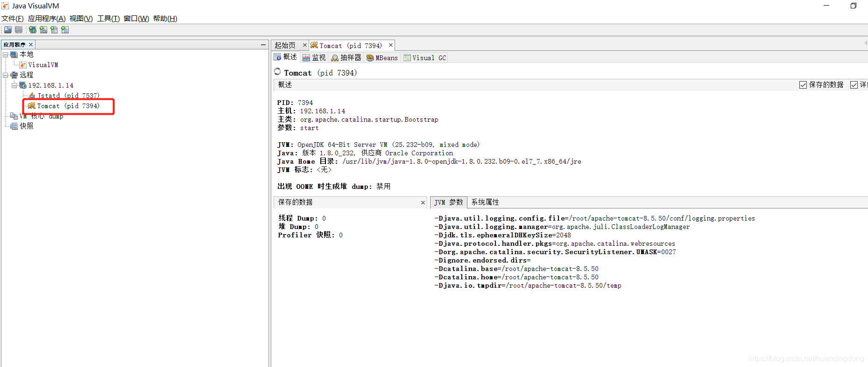The width and height of the screenshot is (868, 367).
Task: Select Tomcat (pid 7394) in tree
Action: tap(68, 106)
